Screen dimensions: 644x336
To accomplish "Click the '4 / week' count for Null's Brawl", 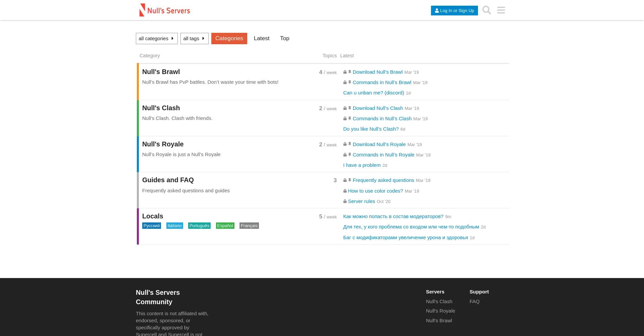I will point(328,72).
